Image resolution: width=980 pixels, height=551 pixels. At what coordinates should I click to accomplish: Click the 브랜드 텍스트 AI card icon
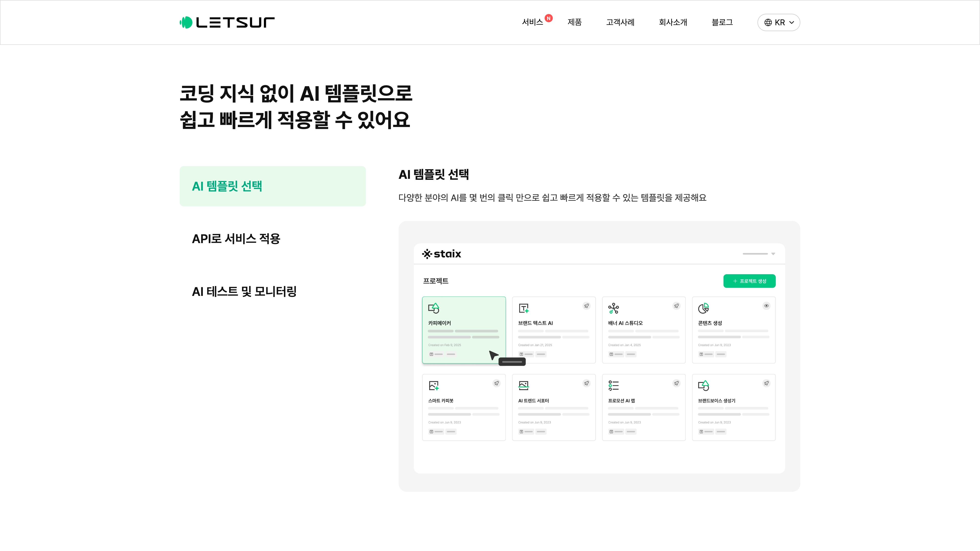pyautogui.click(x=523, y=308)
